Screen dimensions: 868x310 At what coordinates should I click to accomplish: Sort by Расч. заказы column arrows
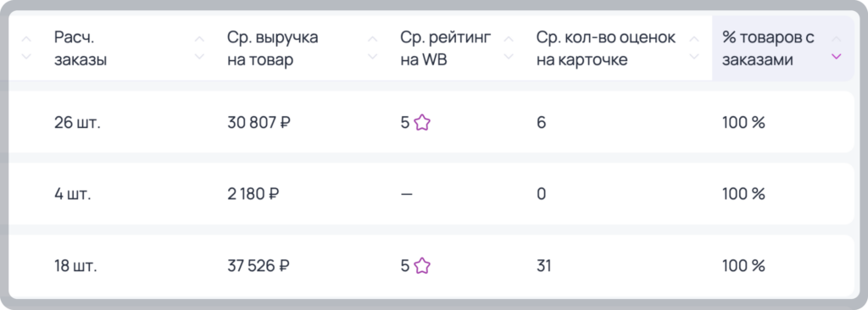tap(200, 48)
